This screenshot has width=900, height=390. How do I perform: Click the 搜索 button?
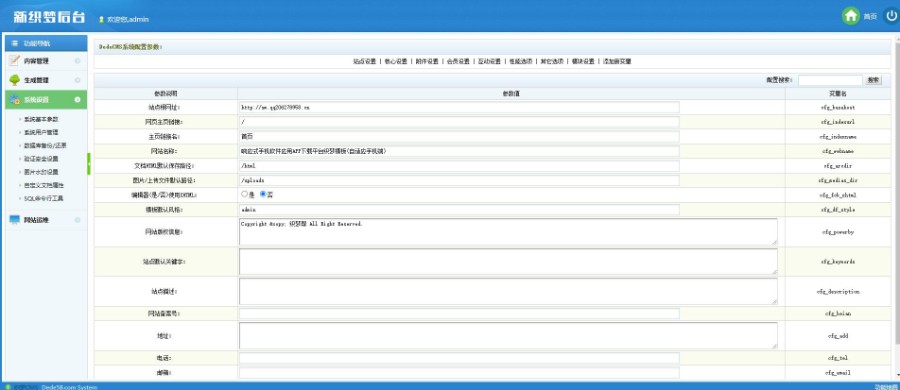[x=873, y=80]
